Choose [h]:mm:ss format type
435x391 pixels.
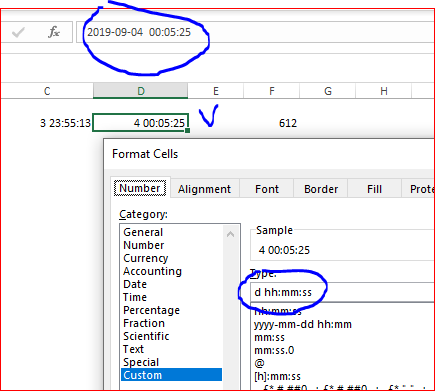(x=277, y=376)
